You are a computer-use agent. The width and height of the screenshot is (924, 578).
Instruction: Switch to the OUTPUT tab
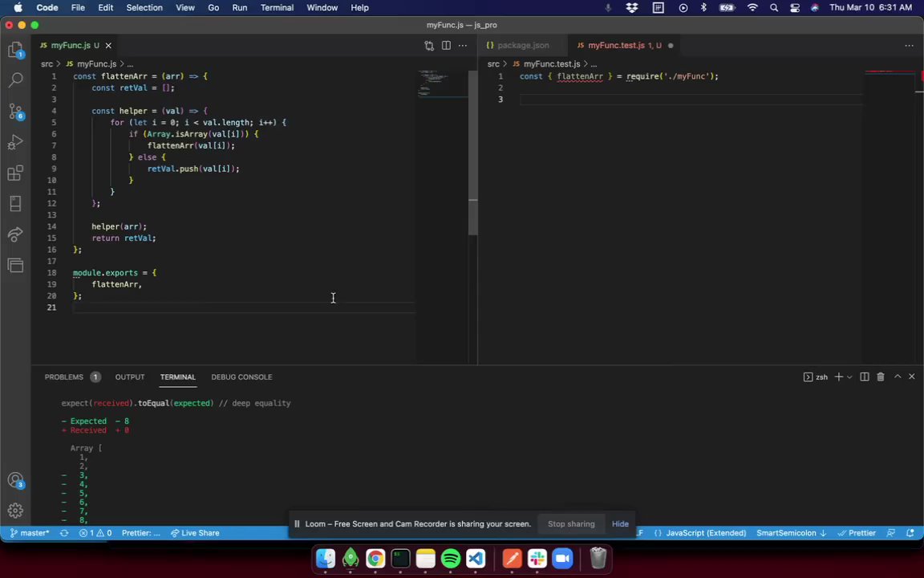pos(130,377)
